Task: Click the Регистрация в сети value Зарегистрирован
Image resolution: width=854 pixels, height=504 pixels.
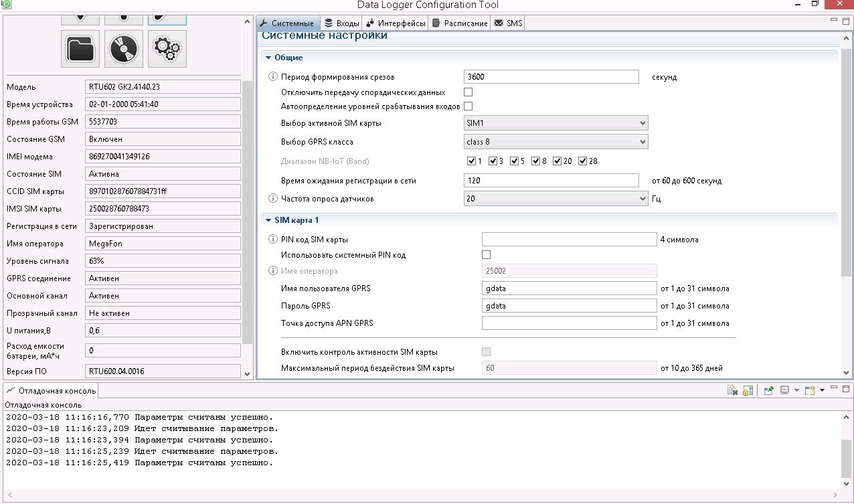Action: point(163,226)
